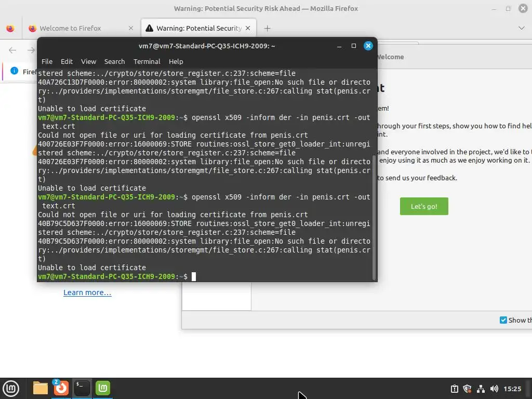Close the Warning: Potential Security tab
Screen dimensions: 532x399
[x=248, y=28]
